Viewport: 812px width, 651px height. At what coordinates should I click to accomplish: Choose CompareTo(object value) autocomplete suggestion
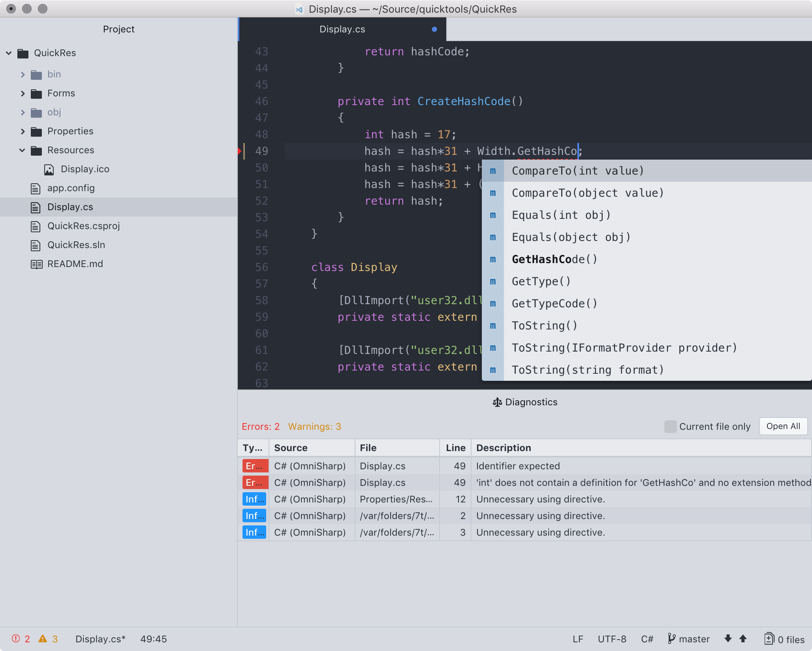(x=647, y=193)
